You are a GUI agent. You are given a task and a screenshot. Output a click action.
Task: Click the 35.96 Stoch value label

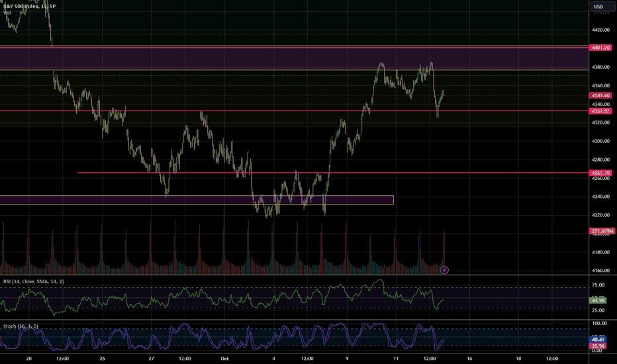pos(598,346)
